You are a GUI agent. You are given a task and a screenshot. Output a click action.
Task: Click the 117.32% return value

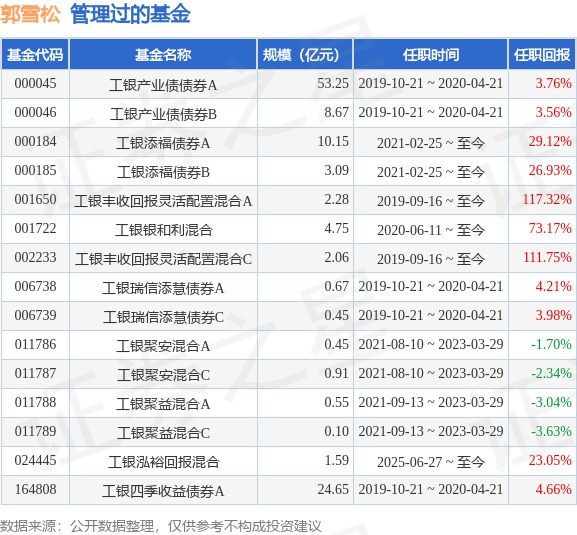point(547,199)
